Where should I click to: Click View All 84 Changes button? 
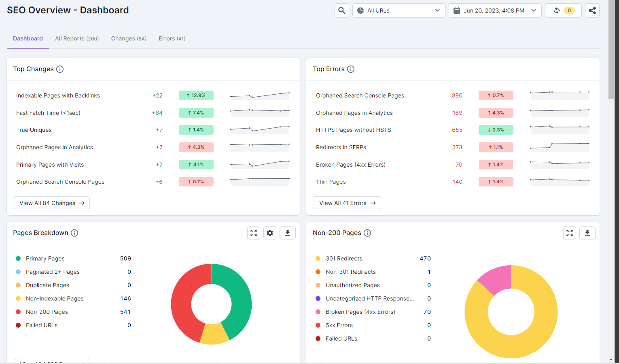tap(51, 203)
